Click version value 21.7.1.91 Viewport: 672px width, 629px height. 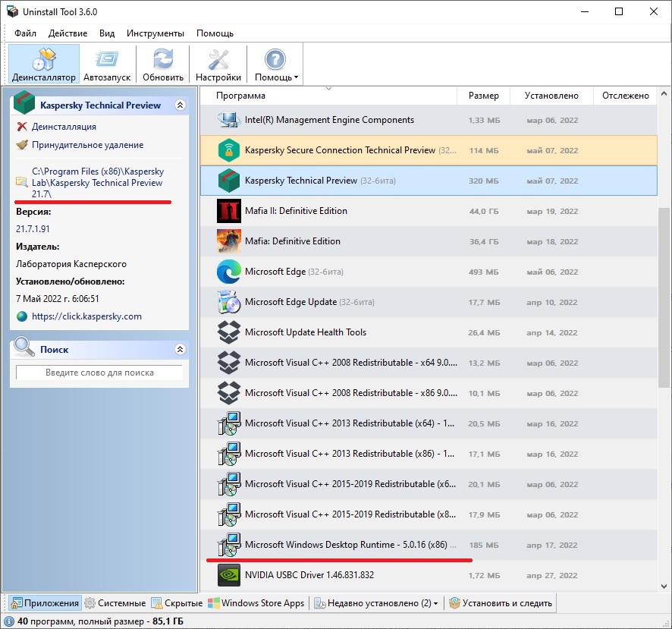(x=33, y=229)
